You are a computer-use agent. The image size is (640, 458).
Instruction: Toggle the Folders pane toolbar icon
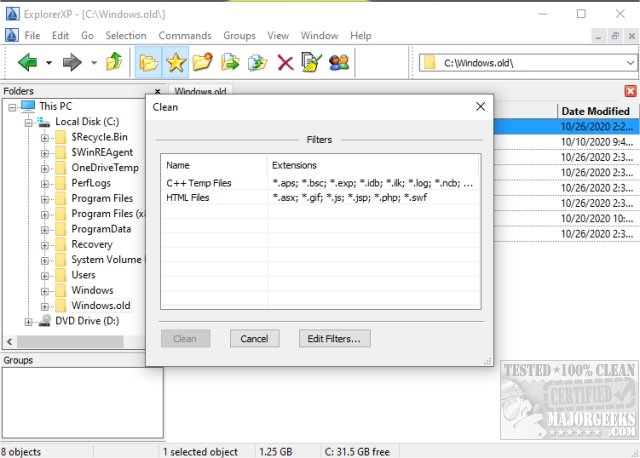pyautogui.click(x=149, y=63)
